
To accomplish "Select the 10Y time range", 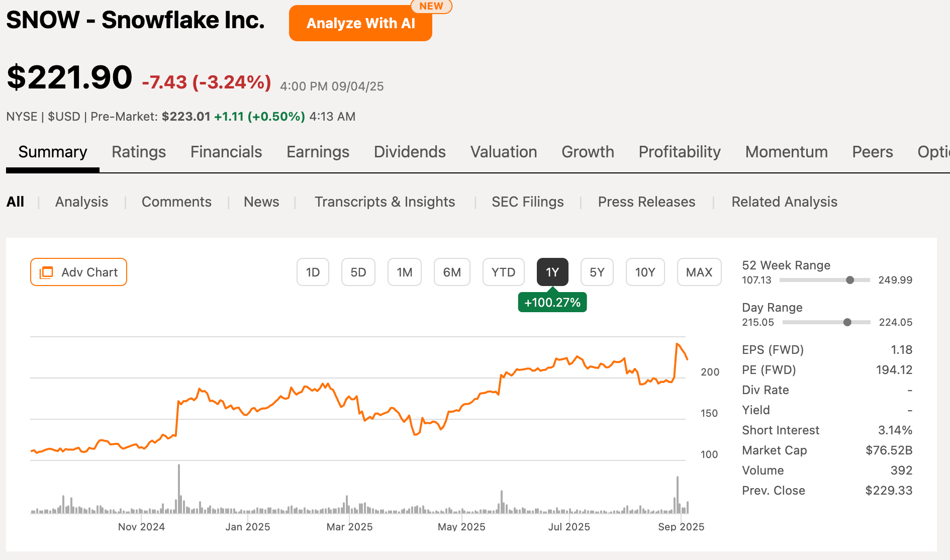I will [x=645, y=272].
